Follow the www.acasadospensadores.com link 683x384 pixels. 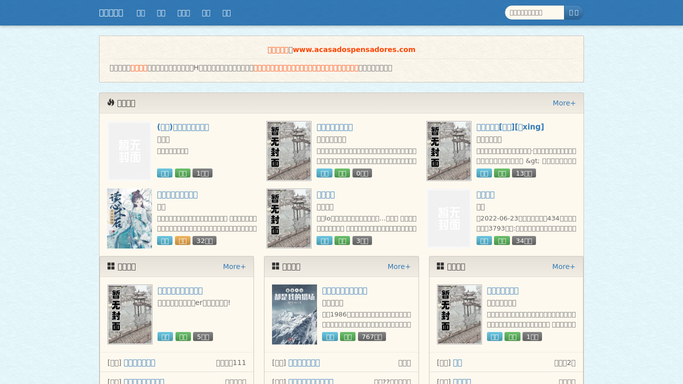(x=354, y=50)
